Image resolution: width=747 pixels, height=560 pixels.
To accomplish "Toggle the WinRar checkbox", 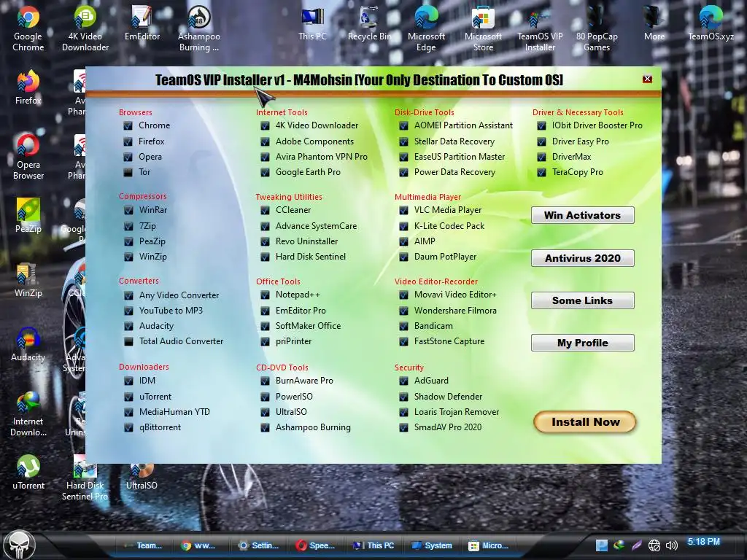I will pos(128,210).
